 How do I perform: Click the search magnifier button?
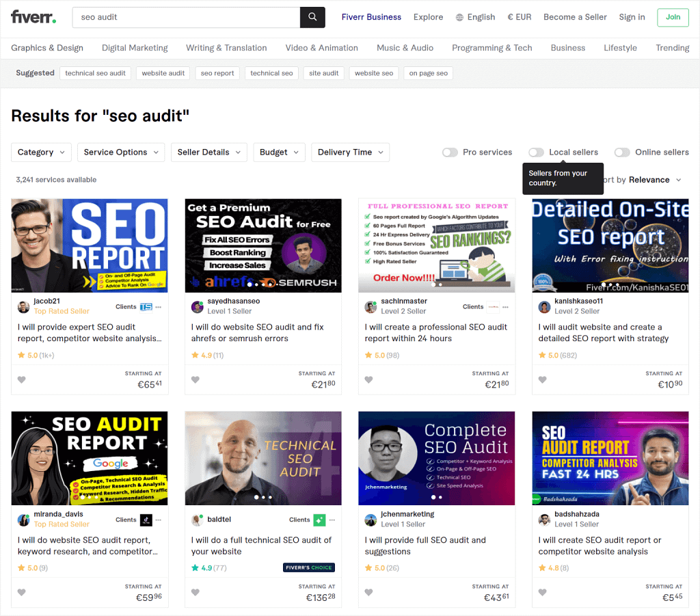(x=312, y=17)
